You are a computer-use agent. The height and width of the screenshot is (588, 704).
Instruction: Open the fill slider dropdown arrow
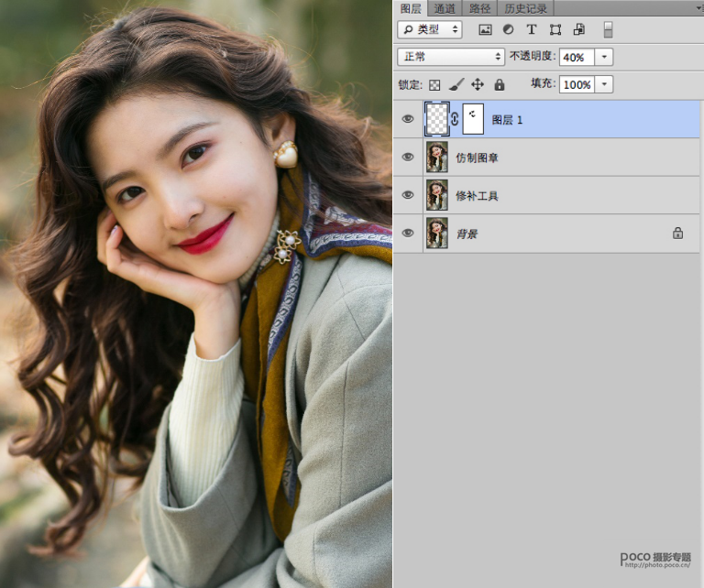pos(604,84)
